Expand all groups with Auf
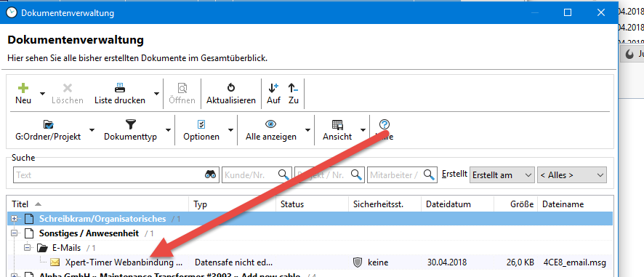The image size is (644, 277). [x=273, y=94]
